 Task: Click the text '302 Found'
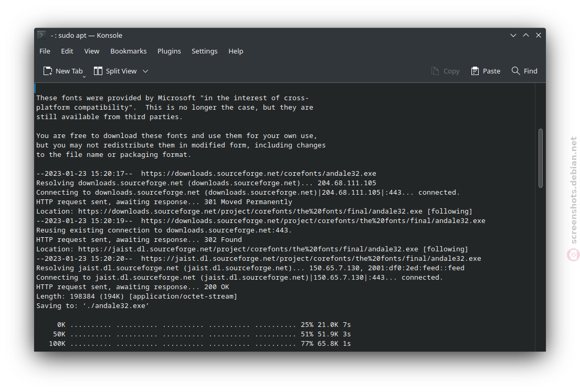pos(223,240)
